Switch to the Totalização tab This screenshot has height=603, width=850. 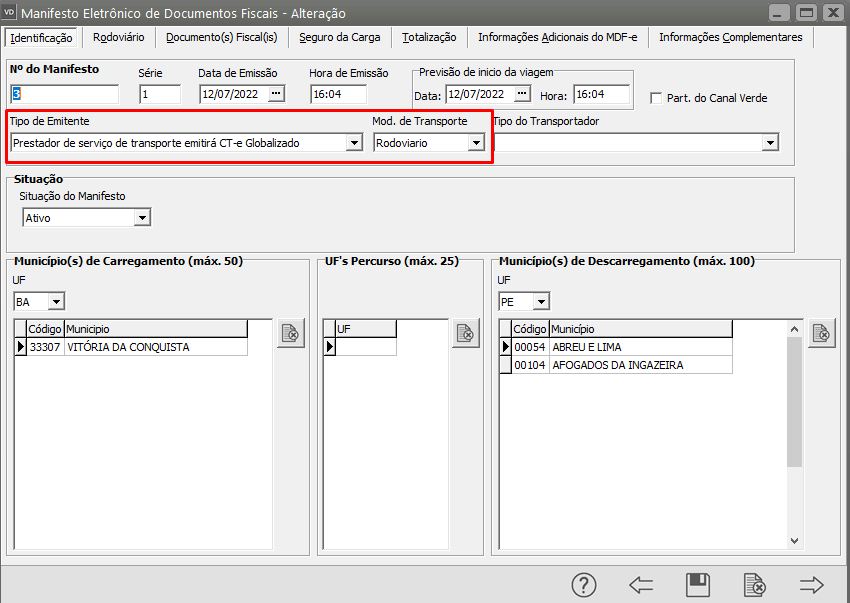pos(429,37)
